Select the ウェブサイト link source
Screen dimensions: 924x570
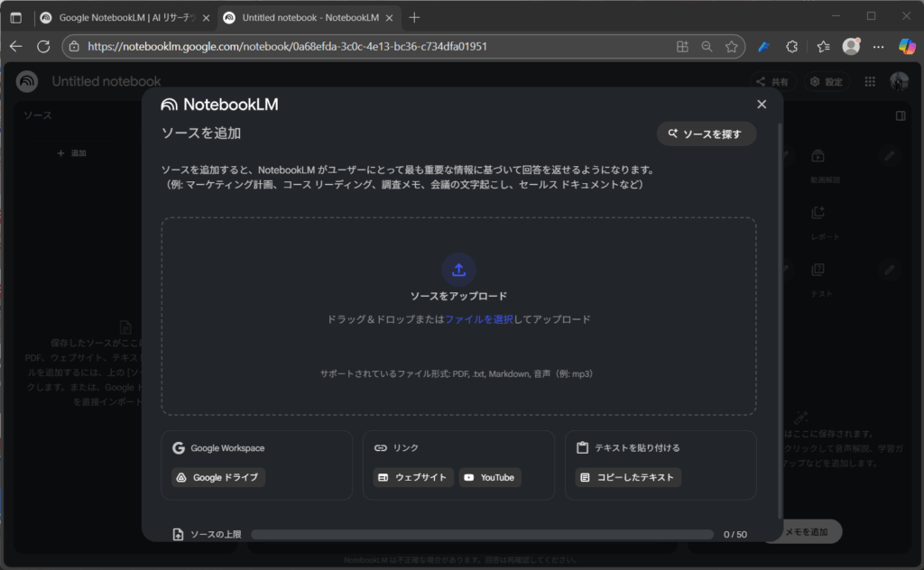tap(412, 477)
